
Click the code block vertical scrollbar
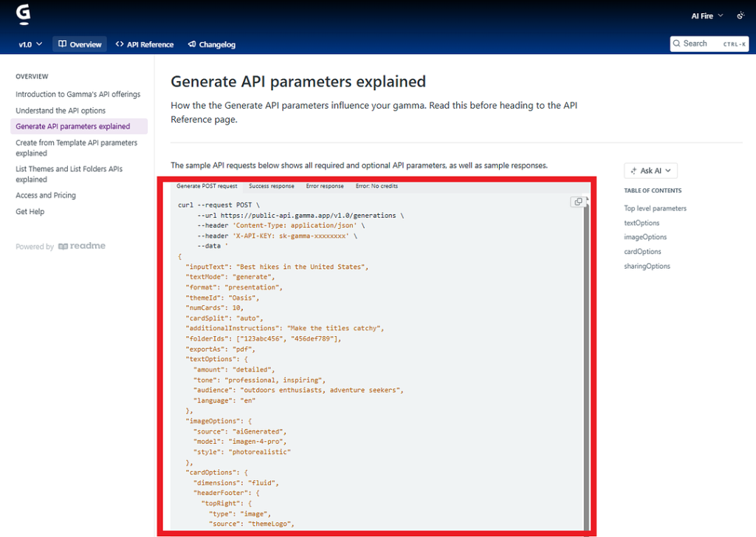586,362
